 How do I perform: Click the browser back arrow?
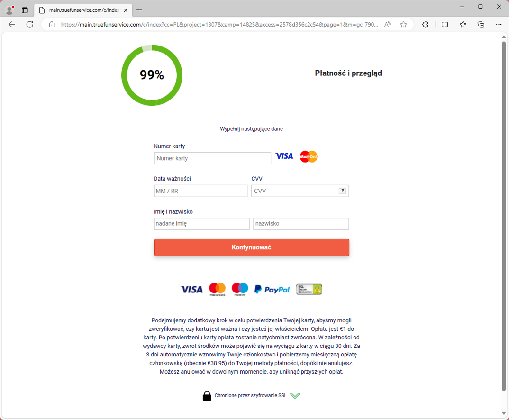tap(12, 25)
